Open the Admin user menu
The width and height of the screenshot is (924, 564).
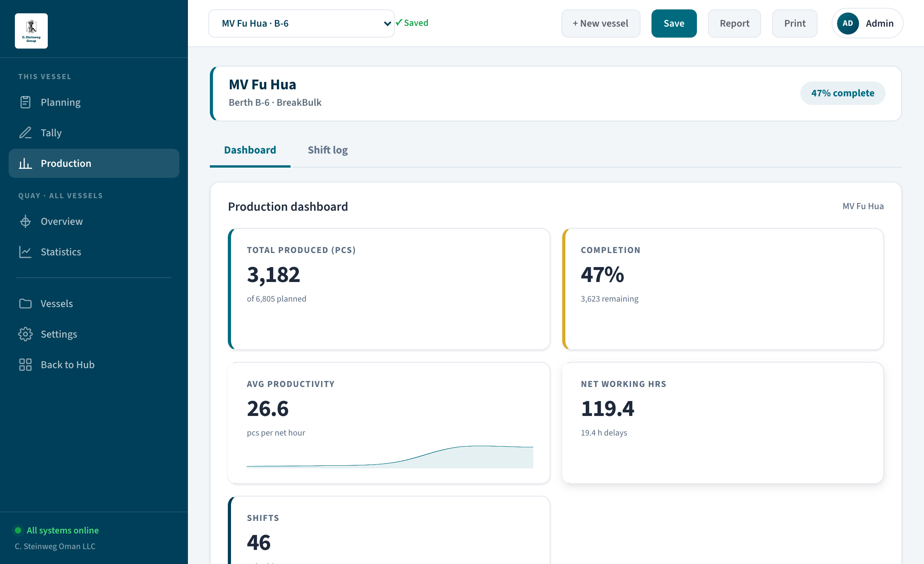click(x=868, y=23)
